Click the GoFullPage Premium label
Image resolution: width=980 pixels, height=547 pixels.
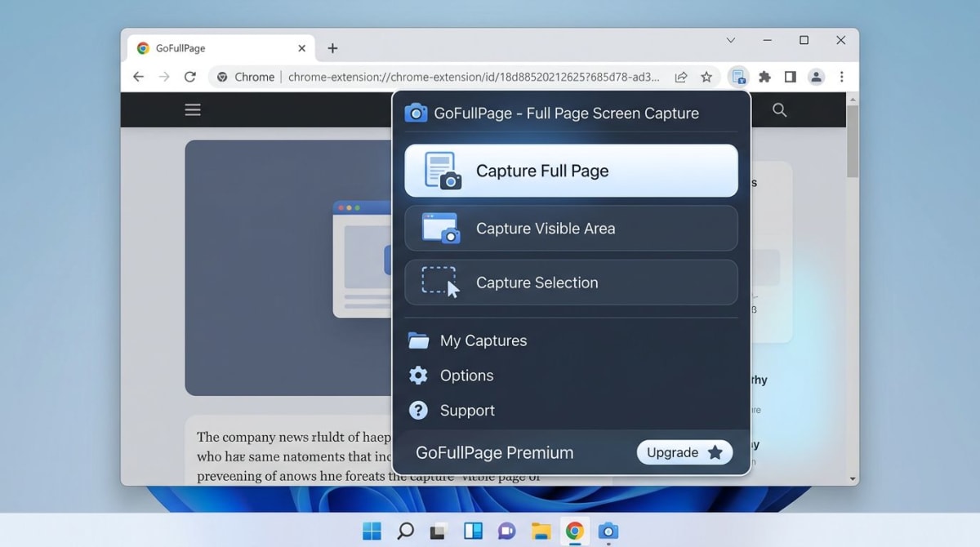[x=494, y=452]
